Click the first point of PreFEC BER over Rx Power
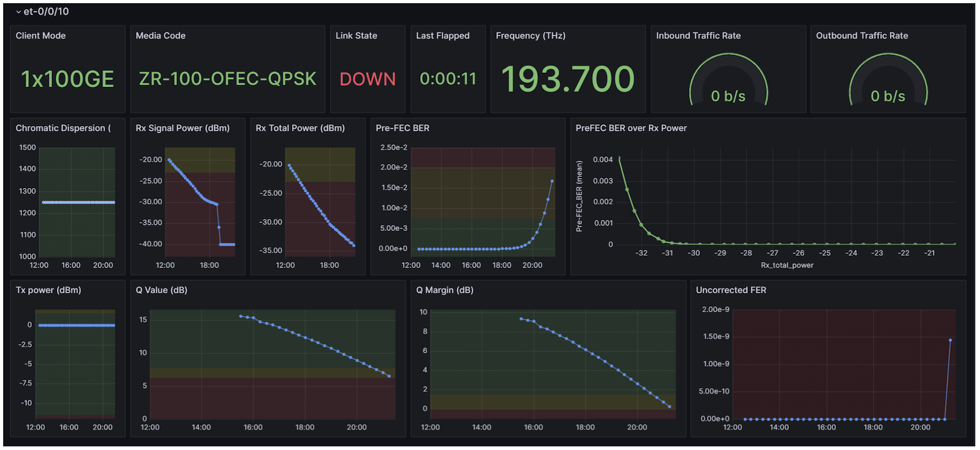The height and width of the screenshot is (450, 980). pyautogui.click(x=619, y=158)
